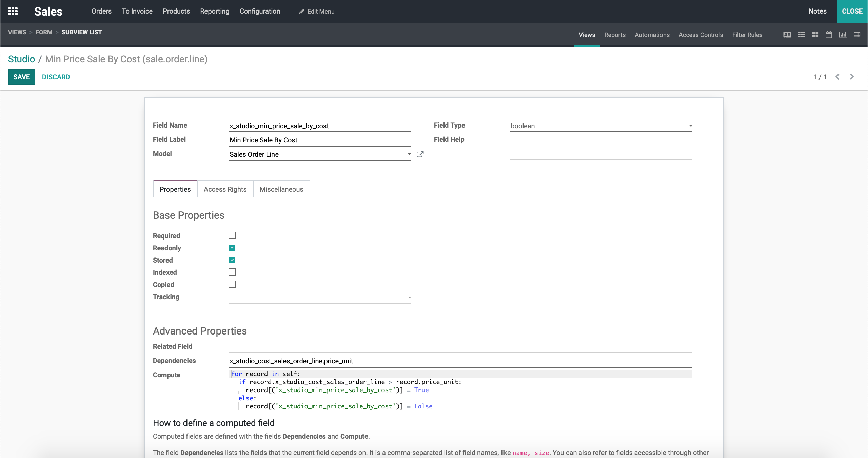
Task: Switch to the pivot table view icon
Action: coord(857,35)
